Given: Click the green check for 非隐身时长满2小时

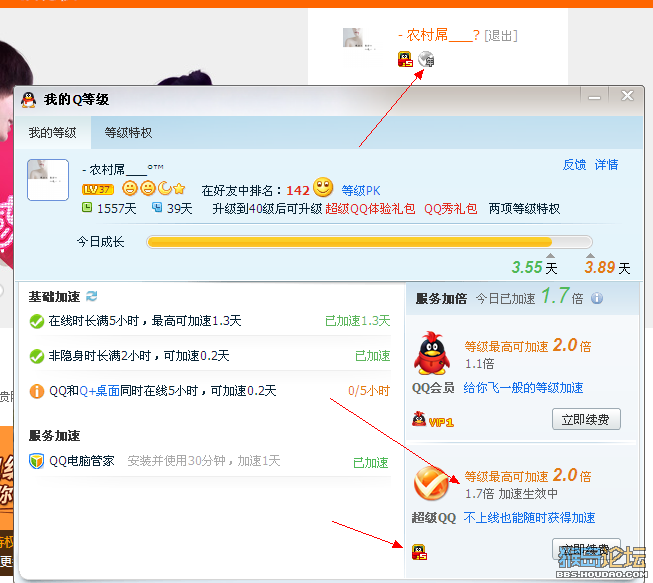Looking at the screenshot, I should (37, 356).
